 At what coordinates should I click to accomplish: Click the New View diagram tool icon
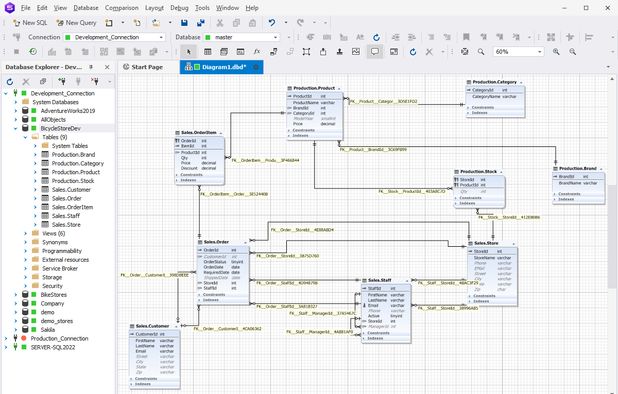224,52
